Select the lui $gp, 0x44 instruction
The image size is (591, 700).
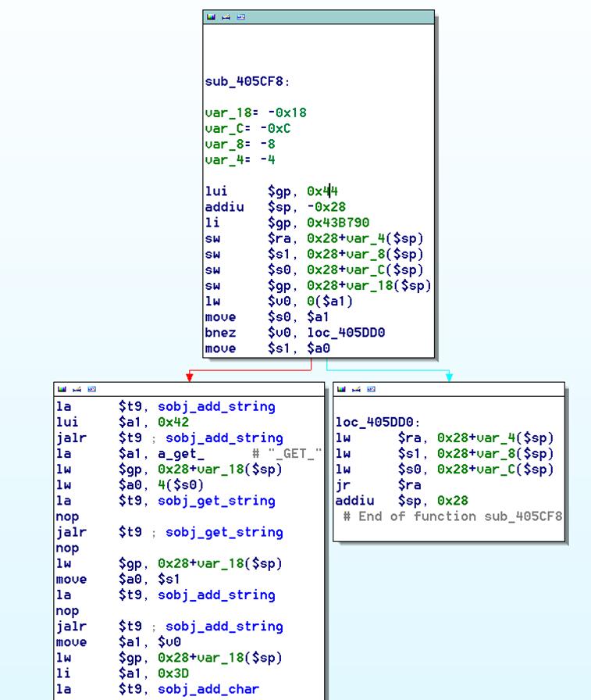pyautogui.click(x=271, y=191)
